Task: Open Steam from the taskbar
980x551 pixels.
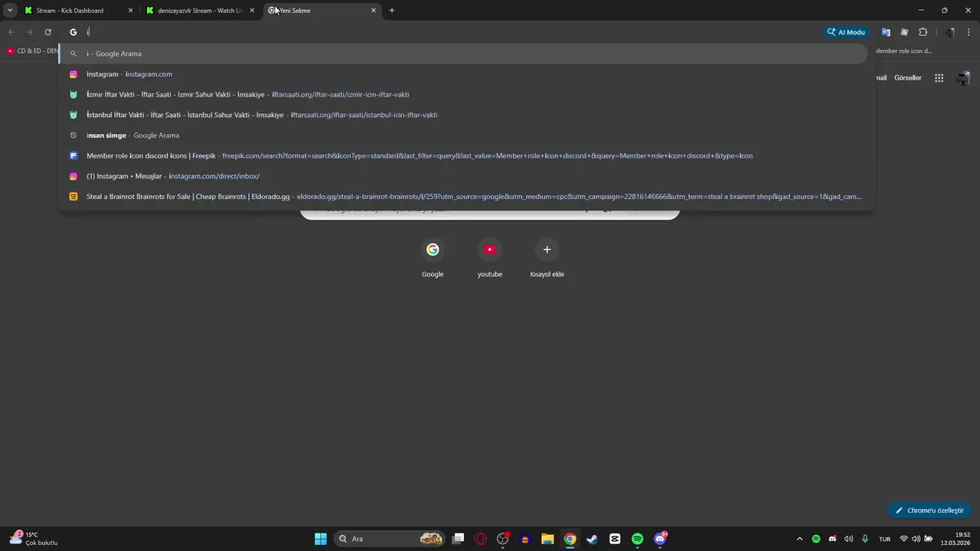Action: 592,539
